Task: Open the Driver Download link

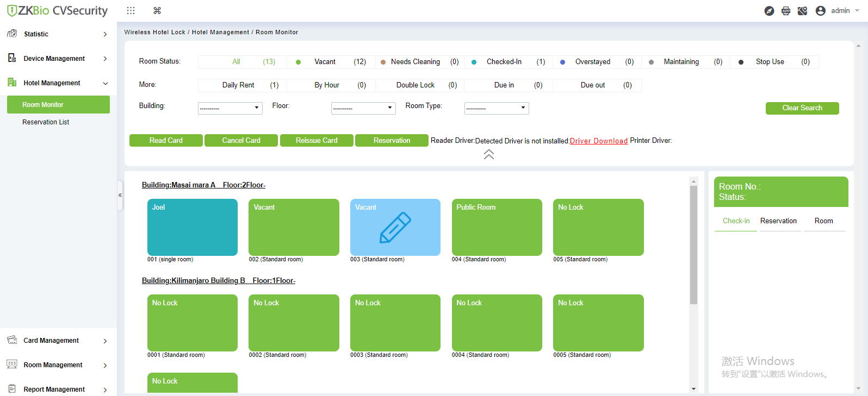Action: tap(599, 141)
